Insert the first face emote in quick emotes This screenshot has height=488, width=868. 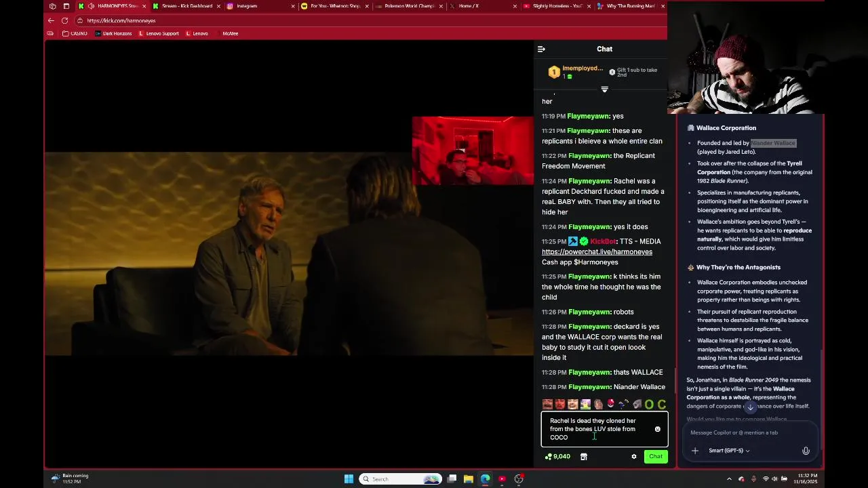547,405
